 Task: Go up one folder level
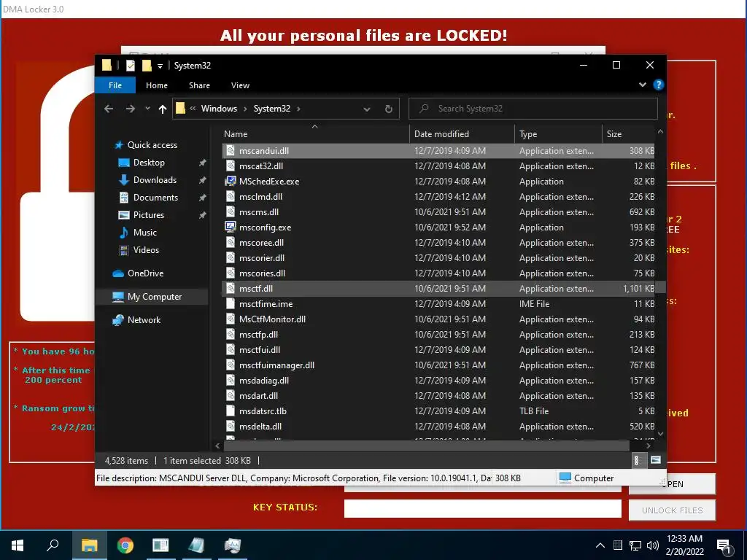(x=163, y=109)
